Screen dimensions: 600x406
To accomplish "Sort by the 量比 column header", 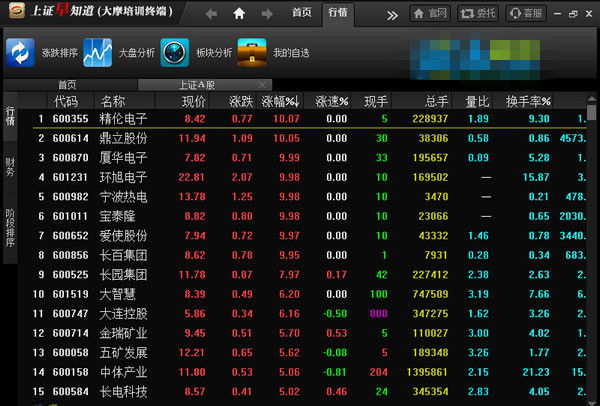I will click(477, 101).
